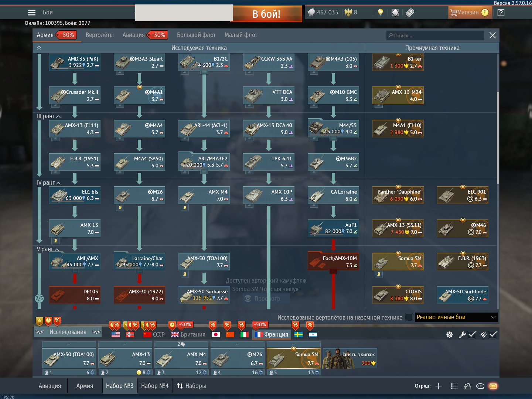The width and height of the screenshot is (532, 399).
Task: Toggle auto-repair checkbox next to wrench
Action: click(x=472, y=335)
